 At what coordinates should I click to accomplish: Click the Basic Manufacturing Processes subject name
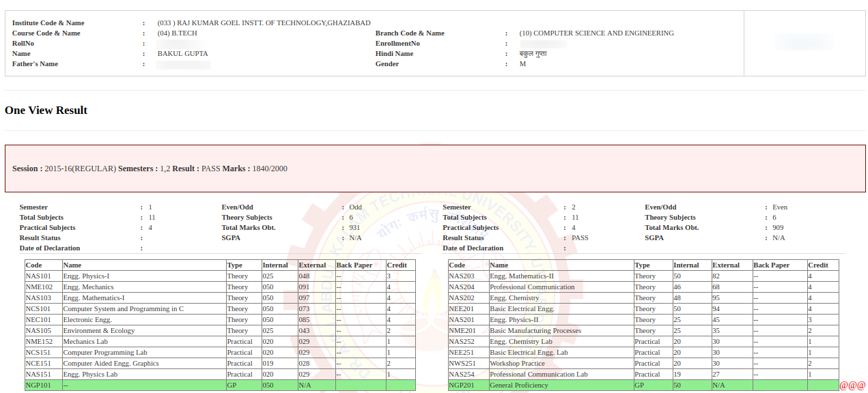pyautogui.click(x=535, y=331)
